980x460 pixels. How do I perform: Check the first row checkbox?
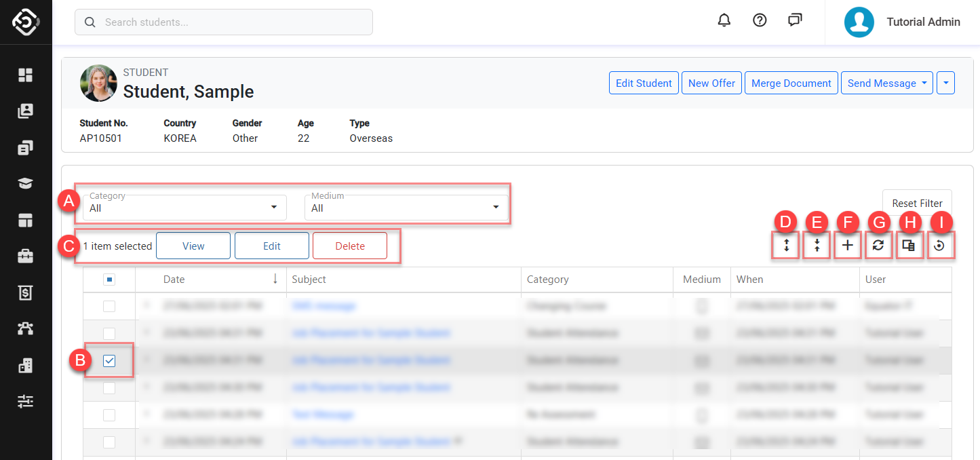click(x=109, y=307)
